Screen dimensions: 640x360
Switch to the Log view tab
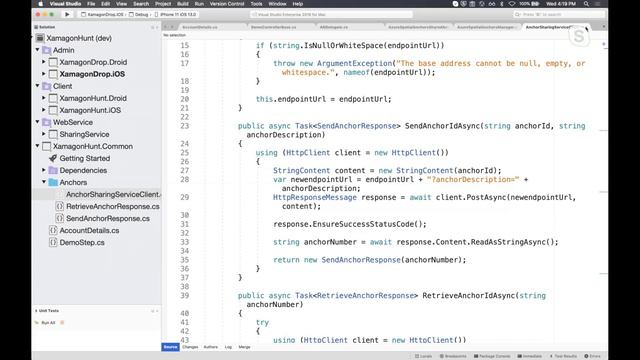coord(228,347)
